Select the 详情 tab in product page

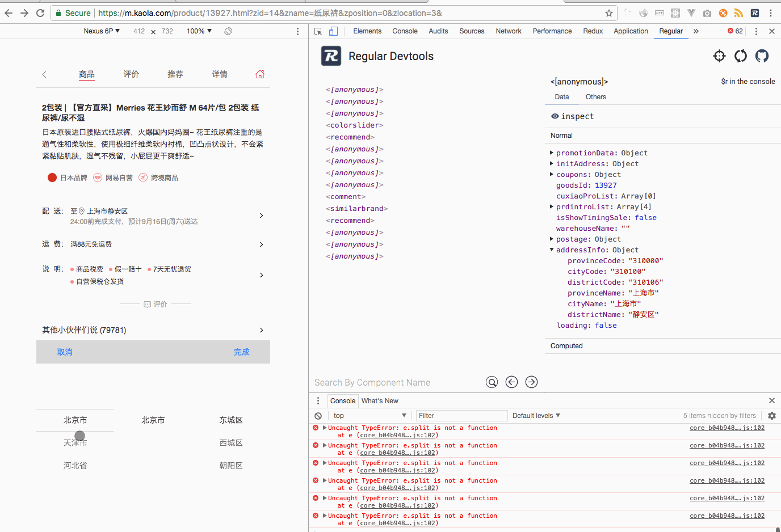(220, 74)
